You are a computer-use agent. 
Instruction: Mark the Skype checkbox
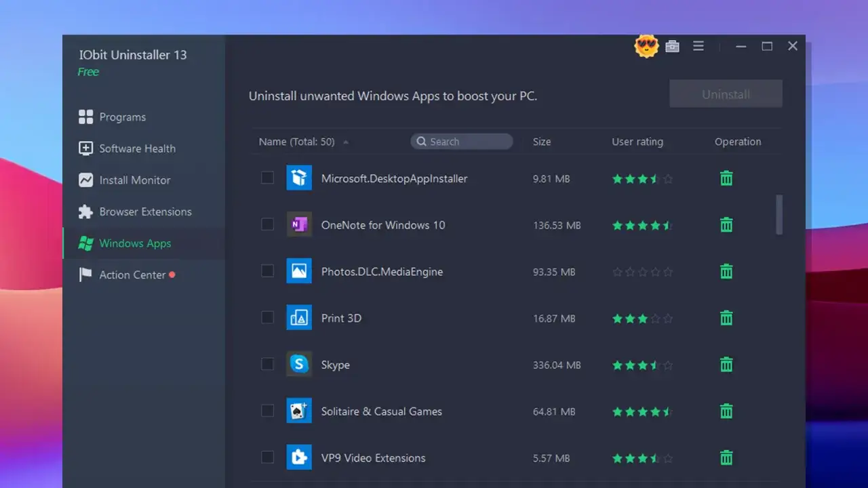click(268, 364)
